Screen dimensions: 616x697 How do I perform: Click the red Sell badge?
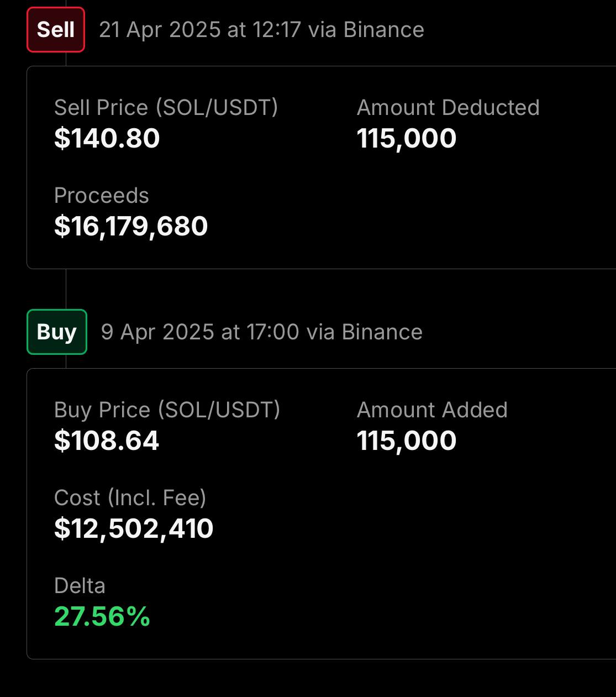tap(56, 30)
